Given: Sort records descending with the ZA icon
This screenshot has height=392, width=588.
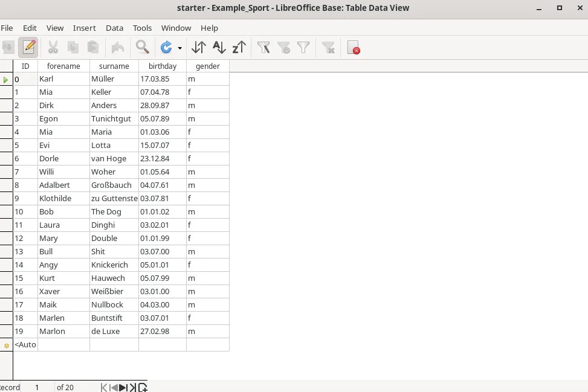Looking at the screenshot, I should 239,47.
